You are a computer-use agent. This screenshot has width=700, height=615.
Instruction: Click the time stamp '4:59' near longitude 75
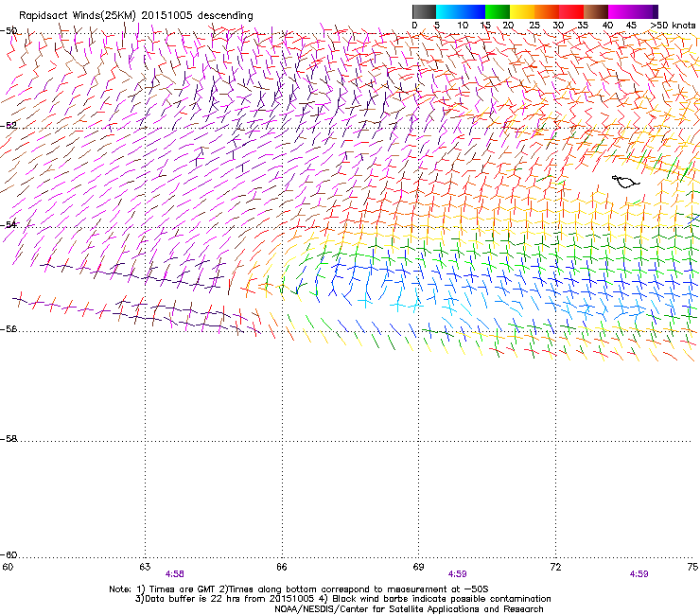click(x=639, y=574)
